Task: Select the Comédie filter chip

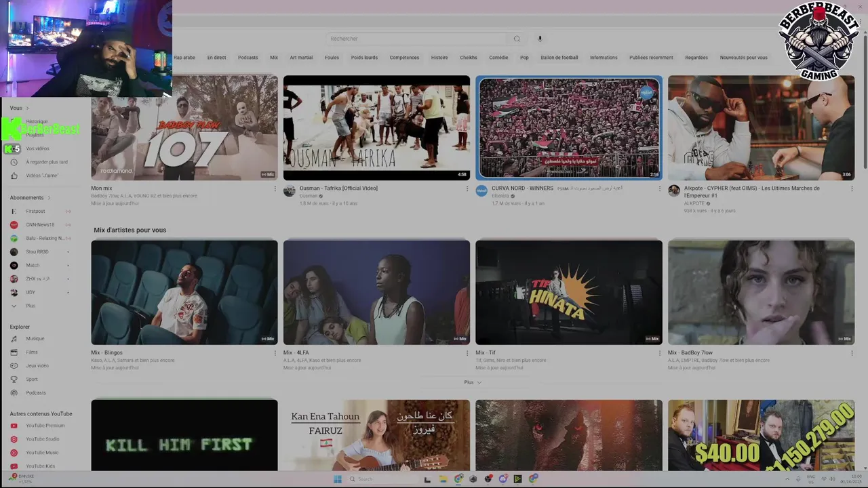Action: [498, 58]
